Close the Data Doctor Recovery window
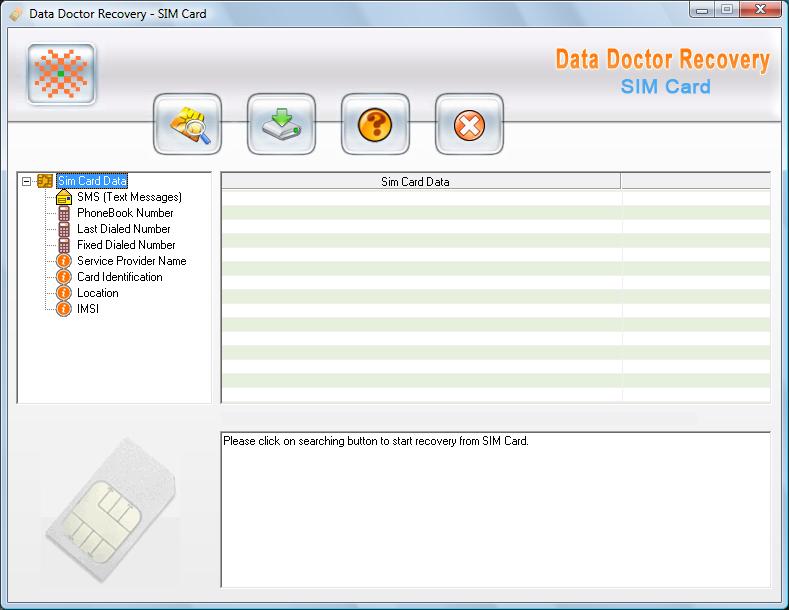 click(760, 10)
